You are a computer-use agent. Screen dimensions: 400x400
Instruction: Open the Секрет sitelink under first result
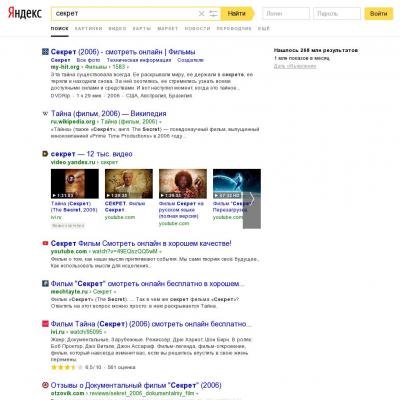coord(60,60)
